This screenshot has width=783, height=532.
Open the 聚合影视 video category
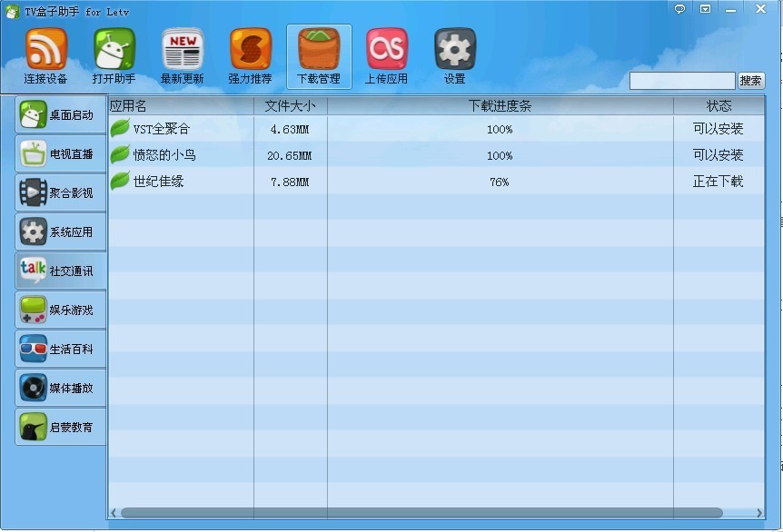pyautogui.click(x=61, y=192)
